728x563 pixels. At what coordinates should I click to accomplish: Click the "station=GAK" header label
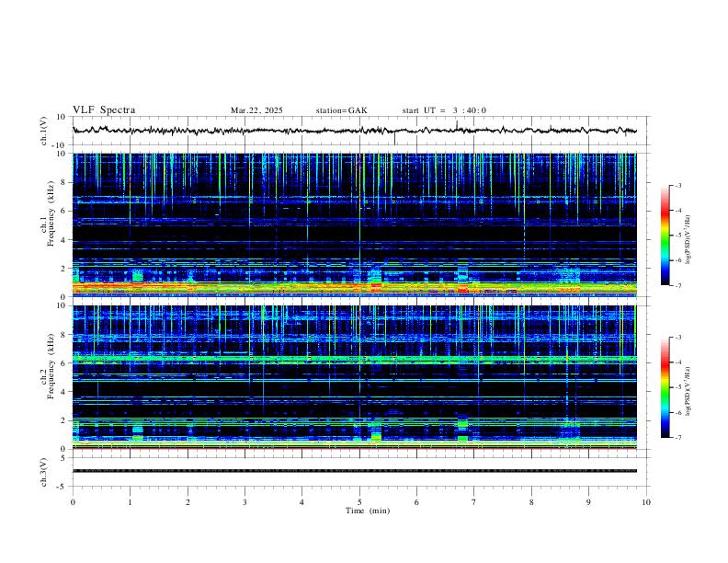click(341, 110)
